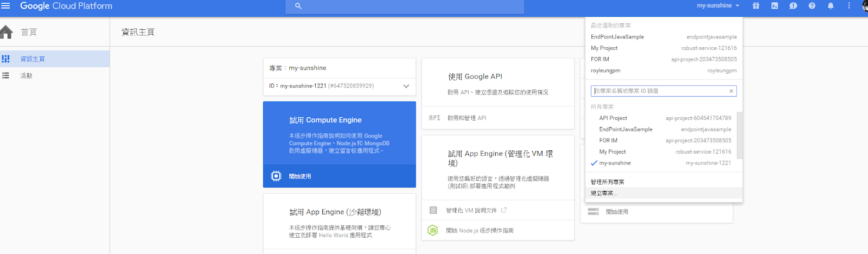Select recent project My Project
Screen dimensions: 868x254
[x=663, y=48]
